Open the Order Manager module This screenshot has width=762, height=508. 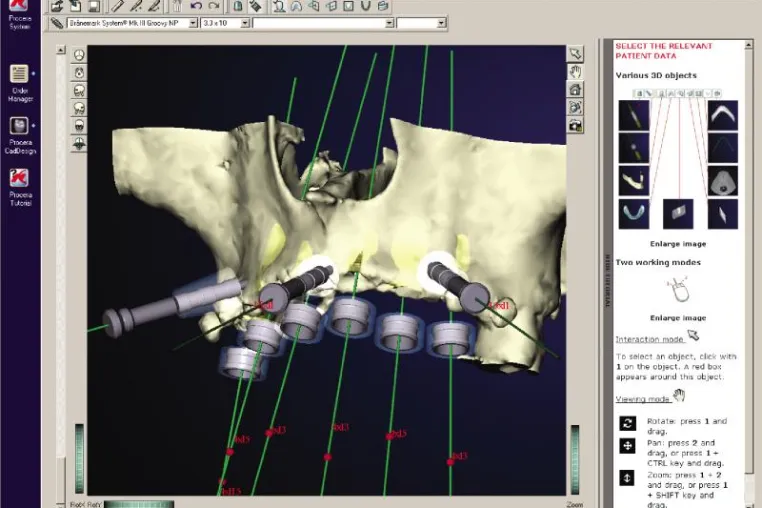pyautogui.click(x=19, y=83)
